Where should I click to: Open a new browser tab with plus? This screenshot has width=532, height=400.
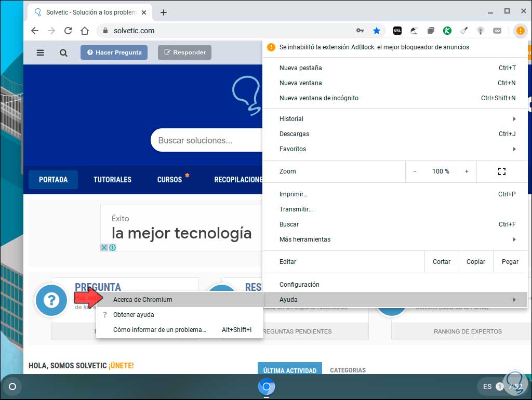[164, 12]
